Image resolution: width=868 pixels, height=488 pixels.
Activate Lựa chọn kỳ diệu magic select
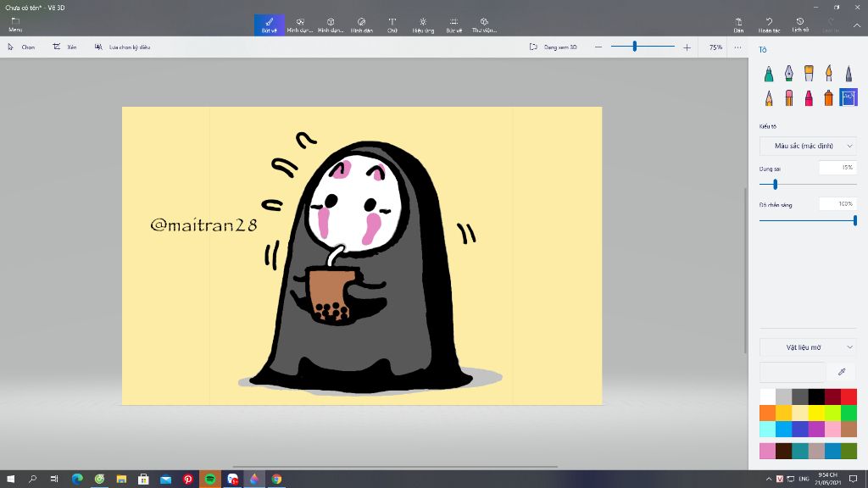tap(122, 47)
